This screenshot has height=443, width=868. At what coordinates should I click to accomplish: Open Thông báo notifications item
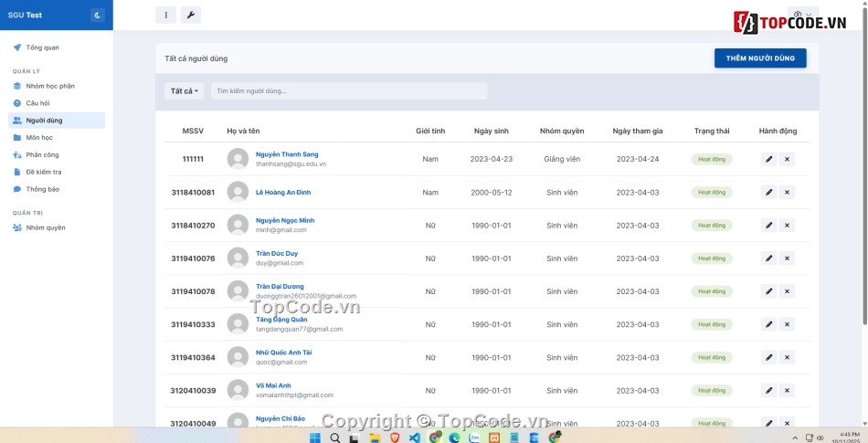[x=42, y=189]
